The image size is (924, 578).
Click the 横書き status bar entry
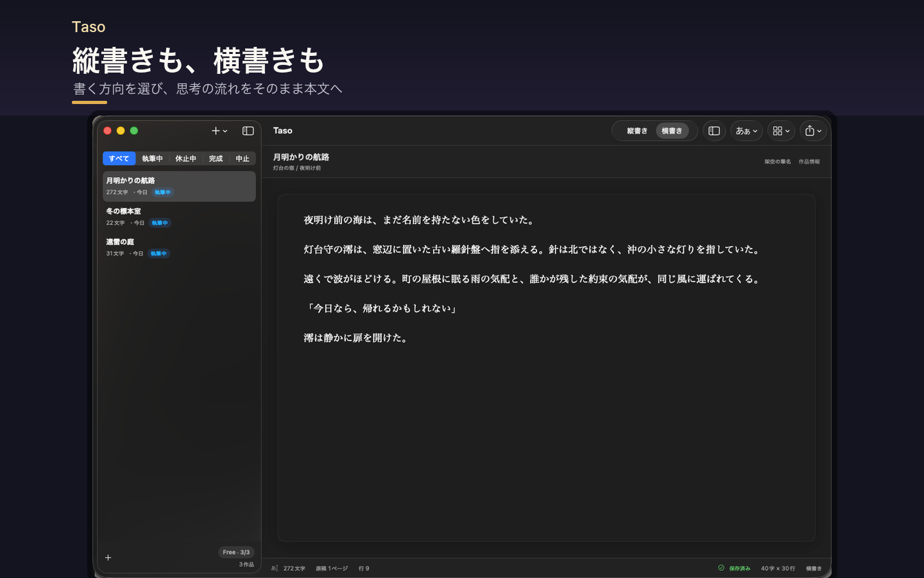[814, 568]
